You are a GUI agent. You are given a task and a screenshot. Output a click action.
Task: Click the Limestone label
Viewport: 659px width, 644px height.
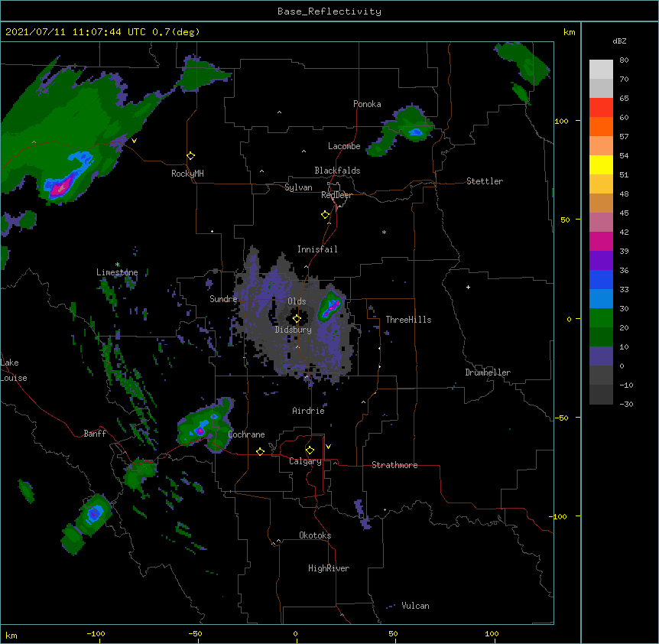(x=117, y=272)
